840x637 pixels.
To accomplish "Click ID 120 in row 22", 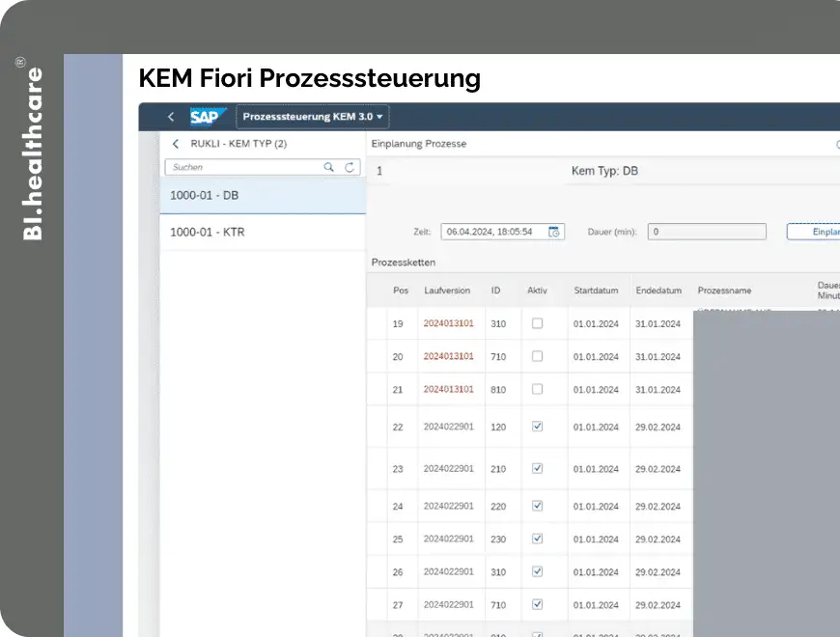I will click(498, 428).
